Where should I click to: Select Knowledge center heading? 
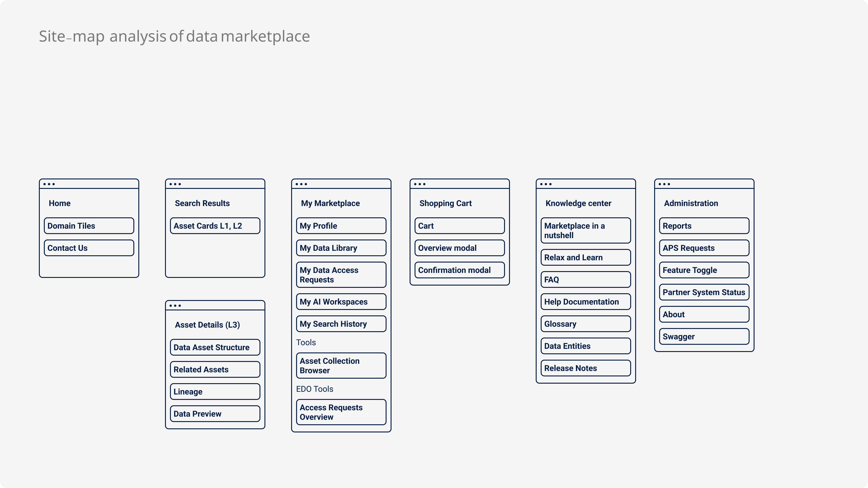[x=578, y=203]
